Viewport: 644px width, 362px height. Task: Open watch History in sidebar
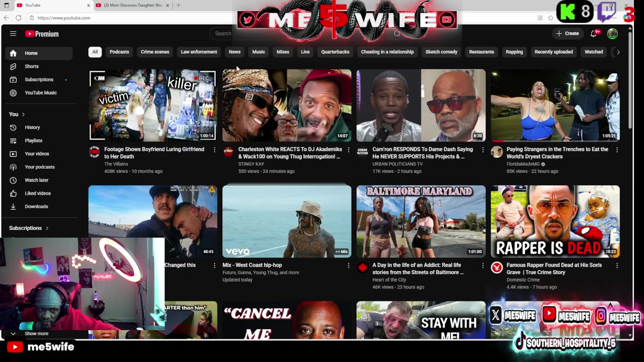[x=39, y=127]
